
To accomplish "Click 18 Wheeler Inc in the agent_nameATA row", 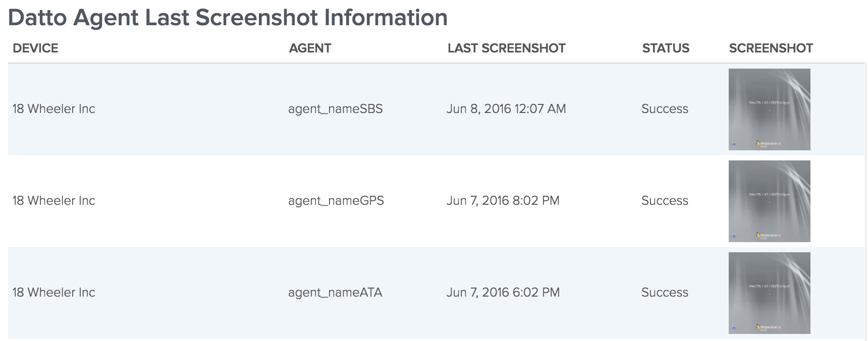I will coord(53,293).
